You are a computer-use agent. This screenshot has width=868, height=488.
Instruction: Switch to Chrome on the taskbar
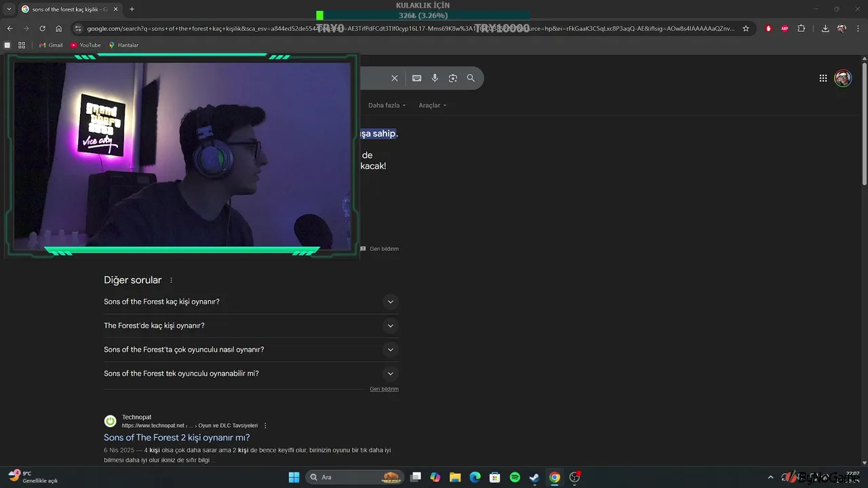pos(555,477)
